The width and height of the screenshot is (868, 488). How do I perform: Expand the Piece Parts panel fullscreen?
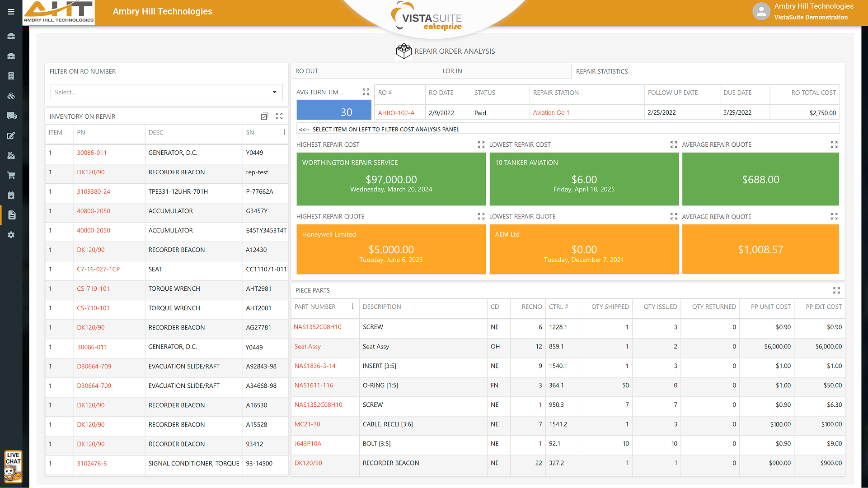tap(836, 290)
